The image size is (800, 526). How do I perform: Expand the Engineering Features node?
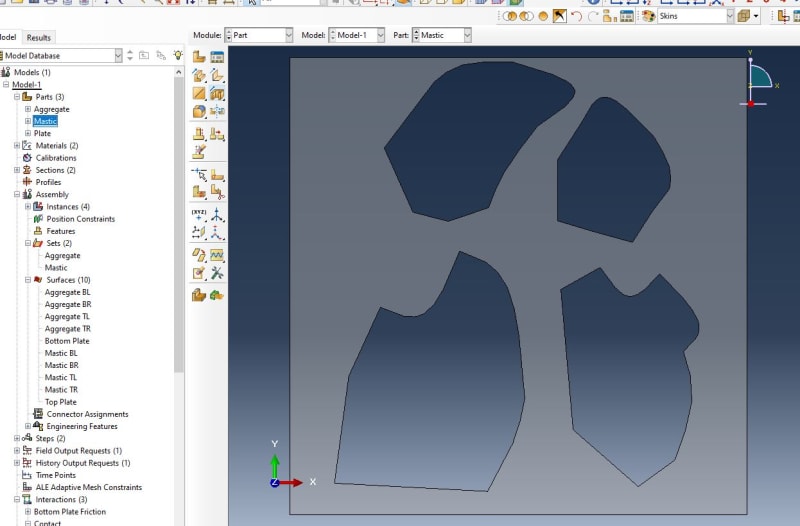point(28,426)
